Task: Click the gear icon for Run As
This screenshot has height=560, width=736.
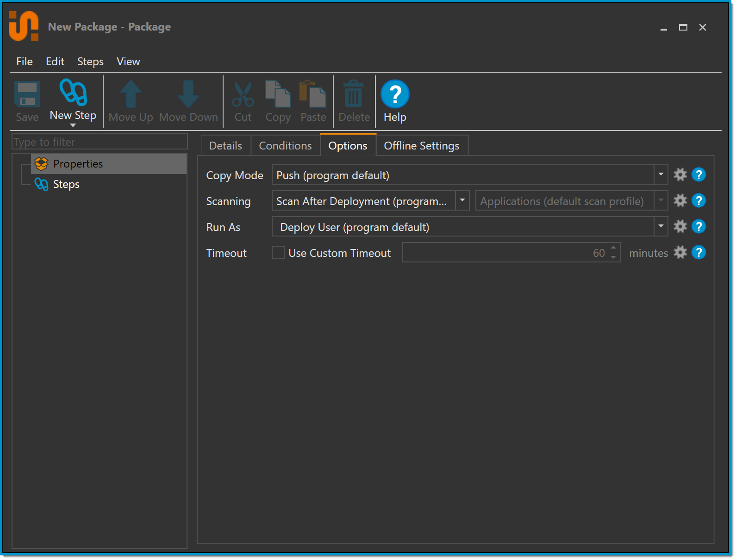Action: click(x=680, y=227)
